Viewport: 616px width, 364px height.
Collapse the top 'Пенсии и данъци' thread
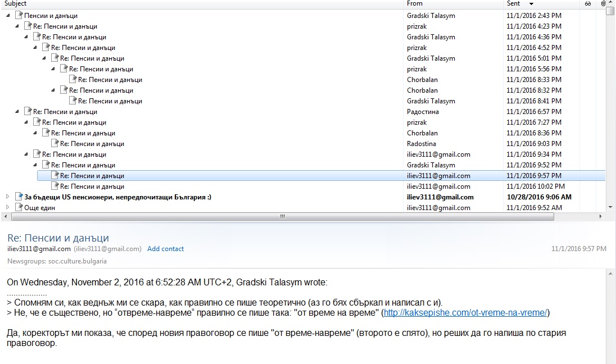click(8, 15)
